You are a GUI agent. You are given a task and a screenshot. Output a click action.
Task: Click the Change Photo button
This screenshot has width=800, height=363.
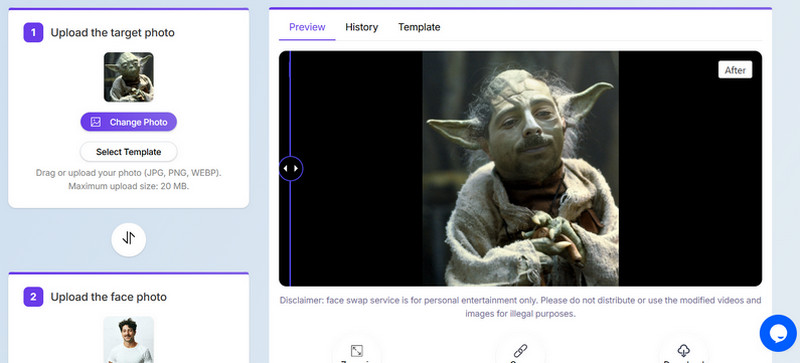point(129,122)
